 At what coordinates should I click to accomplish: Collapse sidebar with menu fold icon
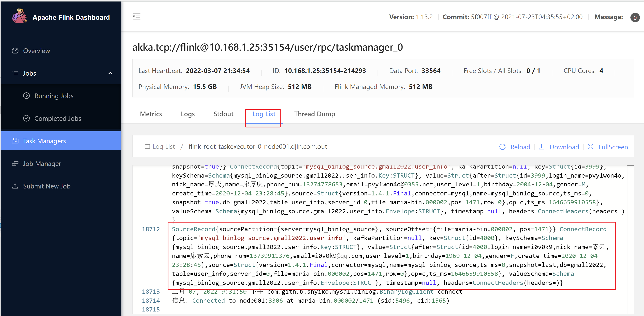click(x=137, y=17)
